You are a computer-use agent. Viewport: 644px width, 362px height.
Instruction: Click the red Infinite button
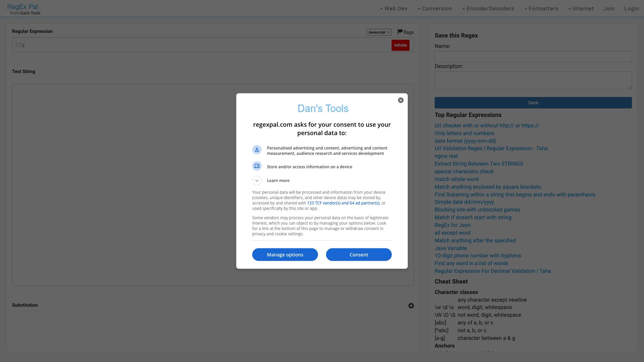click(400, 45)
